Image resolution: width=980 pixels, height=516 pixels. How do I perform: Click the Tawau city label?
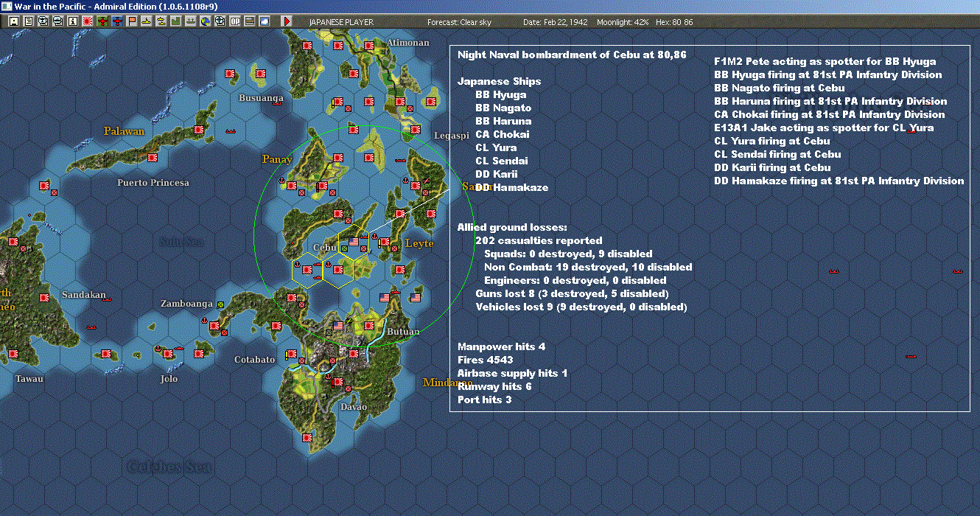pyautogui.click(x=29, y=379)
